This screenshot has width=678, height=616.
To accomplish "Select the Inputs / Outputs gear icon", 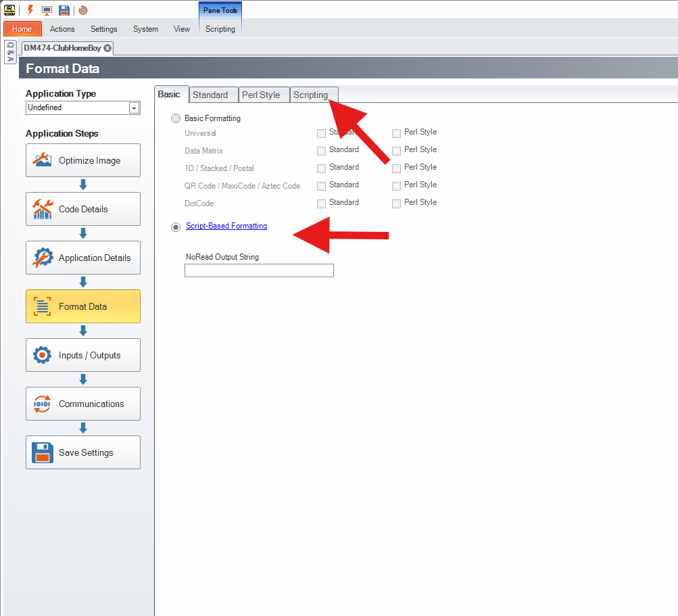I will (42, 354).
